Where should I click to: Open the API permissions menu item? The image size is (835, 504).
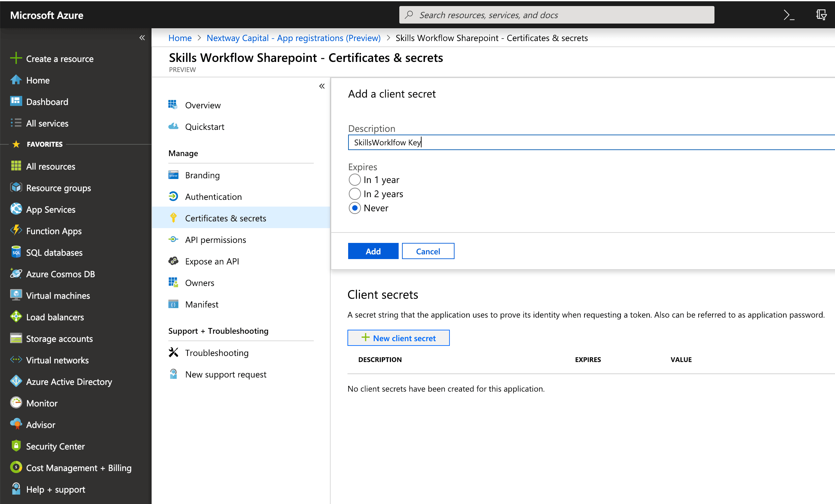tap(215, 240)
